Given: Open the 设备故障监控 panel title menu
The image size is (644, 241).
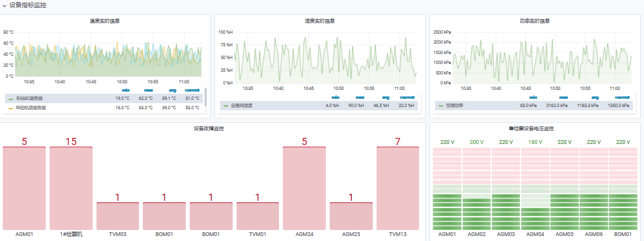Looking at the screenshot, I should click(208, 128).
